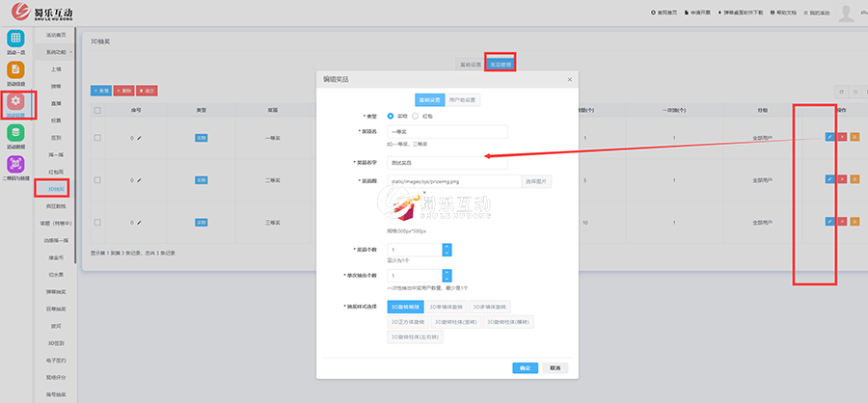Close the 编辑奖品 dialog with X
The width and height of the screenshot is (868, 403).
[569, 79]
